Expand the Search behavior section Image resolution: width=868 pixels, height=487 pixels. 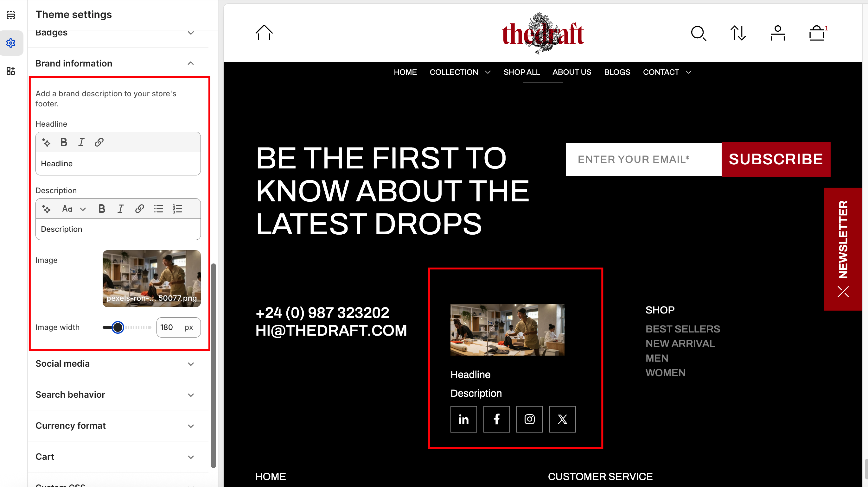[191, 395]
